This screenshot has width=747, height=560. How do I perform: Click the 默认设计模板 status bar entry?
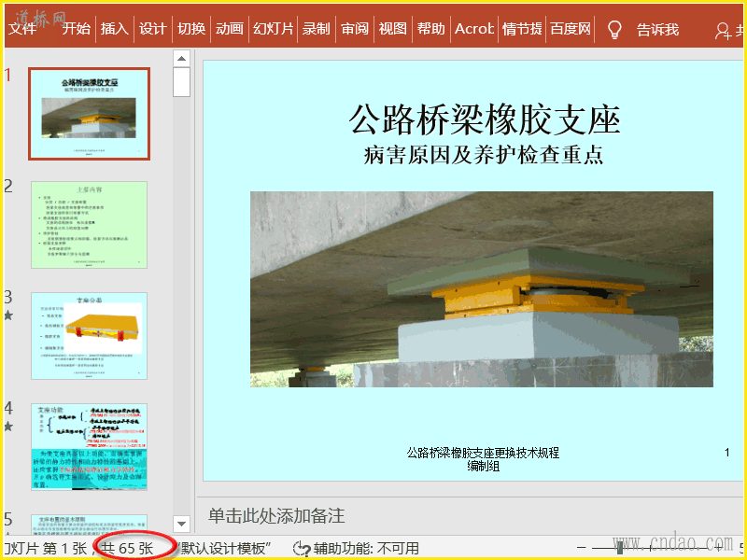click(223, 548)
